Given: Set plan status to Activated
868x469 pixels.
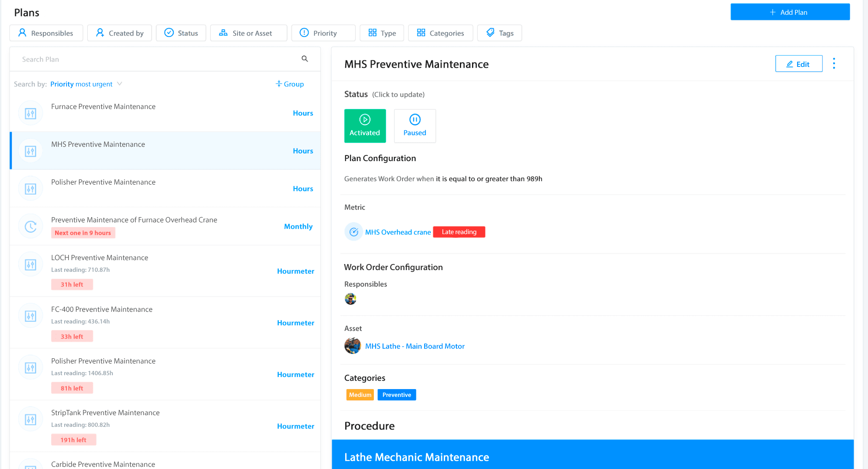Looking at the screenshot, I should point(365,126).
